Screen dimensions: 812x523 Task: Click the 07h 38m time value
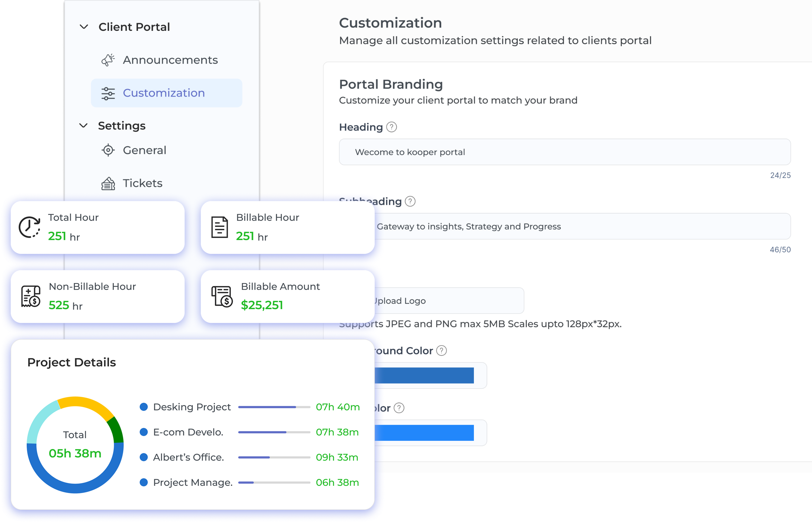coord(337,432)
